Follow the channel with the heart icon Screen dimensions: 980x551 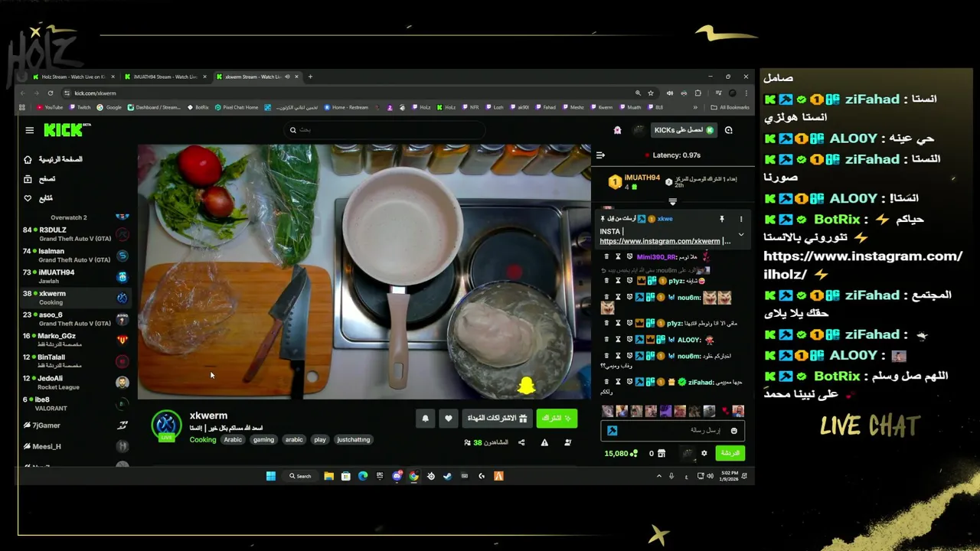click(x=449, y=419)
